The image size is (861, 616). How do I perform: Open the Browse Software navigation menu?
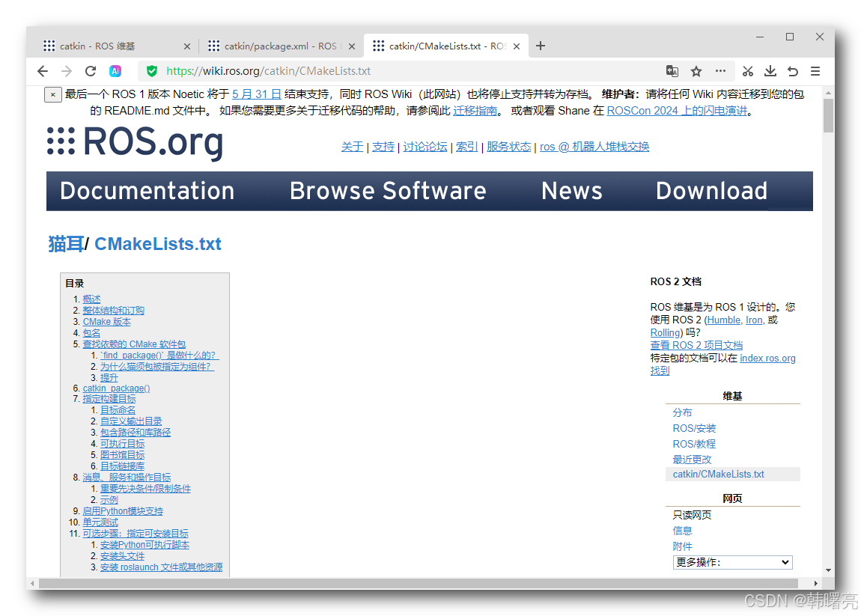pos(388,191)
